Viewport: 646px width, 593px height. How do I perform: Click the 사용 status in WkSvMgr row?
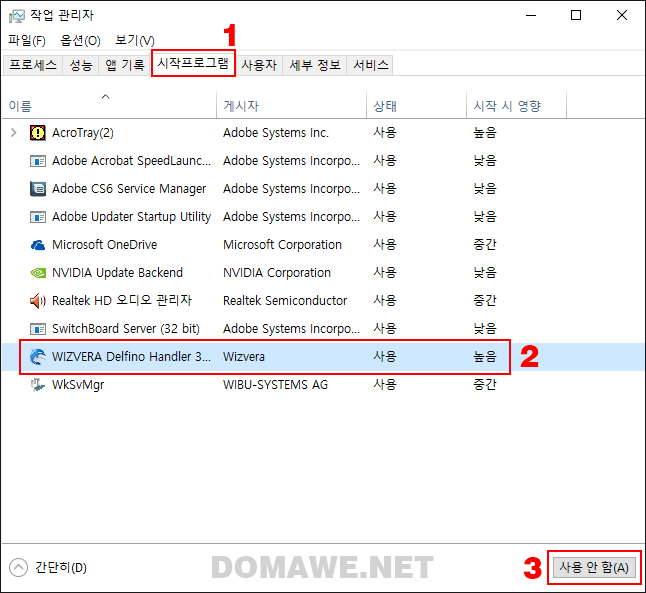(385, 385)
